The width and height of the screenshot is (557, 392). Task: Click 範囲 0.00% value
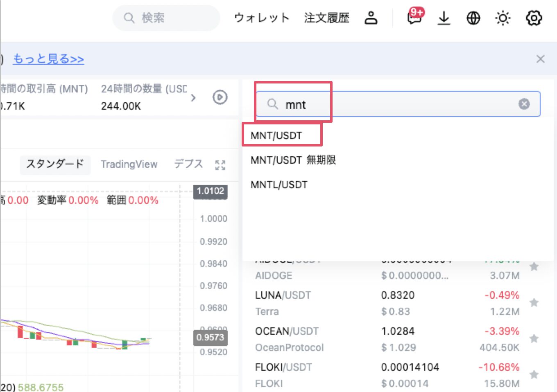pyautogui.click(x=143, y=200)
